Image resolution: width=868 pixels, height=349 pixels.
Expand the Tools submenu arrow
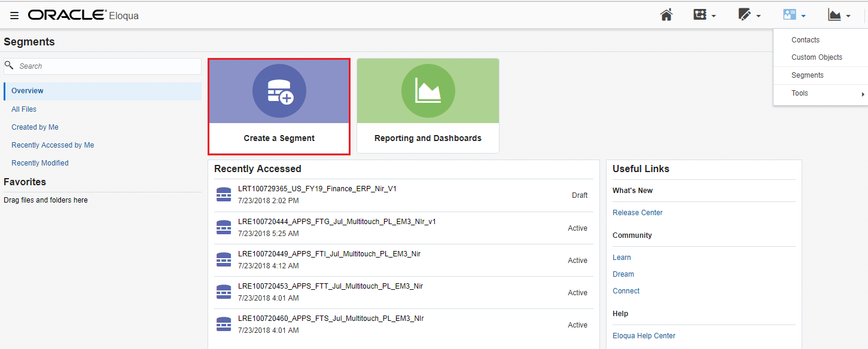[863, 94]
